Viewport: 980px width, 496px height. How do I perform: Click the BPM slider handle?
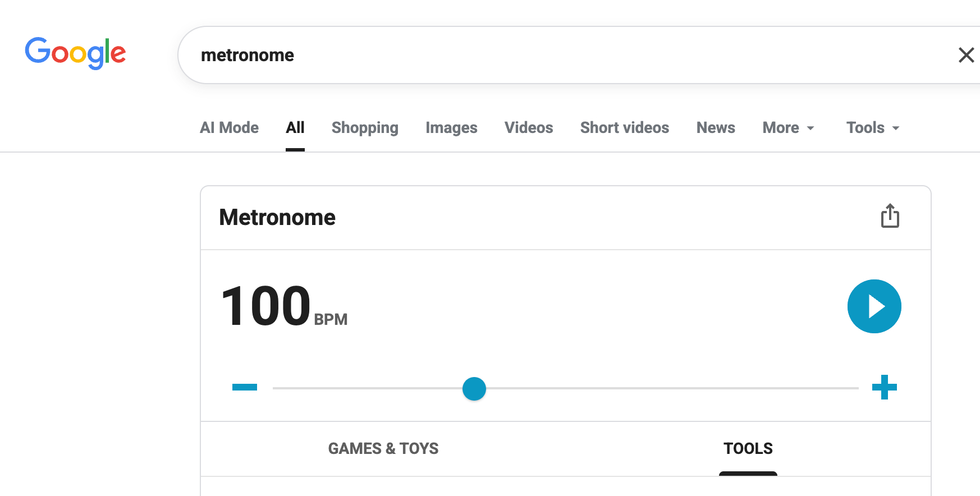pos(474,389)
